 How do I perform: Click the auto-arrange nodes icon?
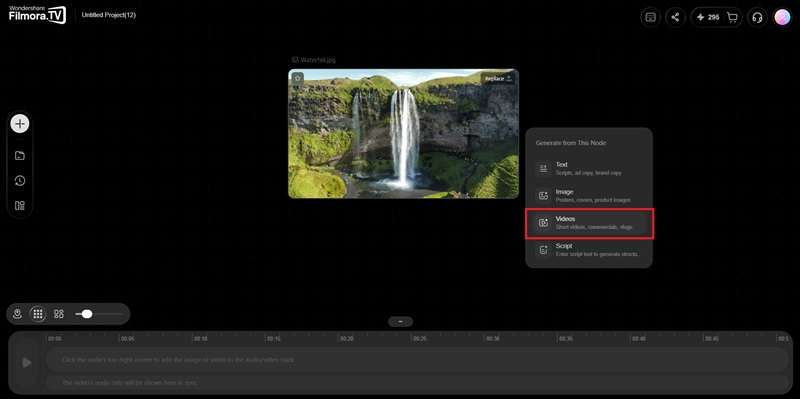tap(59, 314)
